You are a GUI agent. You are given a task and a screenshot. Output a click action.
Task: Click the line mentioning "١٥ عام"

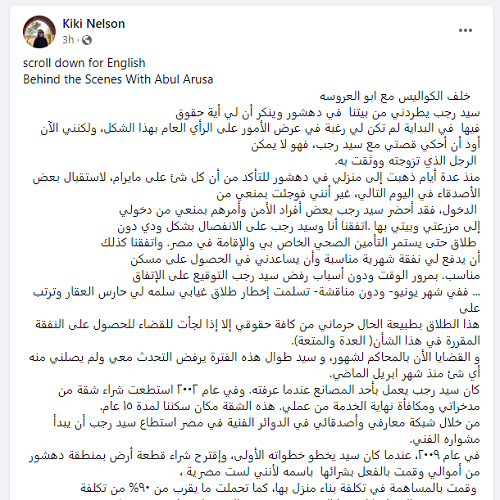coord(290,406)
